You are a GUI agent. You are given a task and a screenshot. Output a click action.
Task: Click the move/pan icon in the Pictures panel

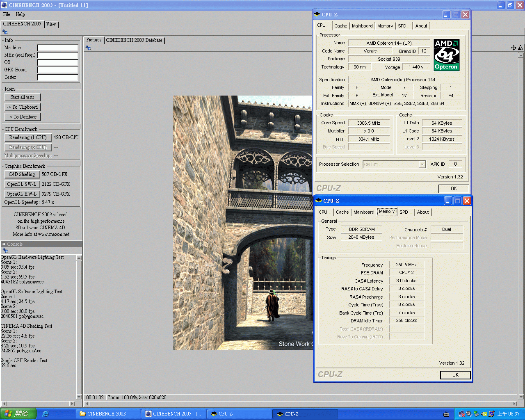pos(514,48)
